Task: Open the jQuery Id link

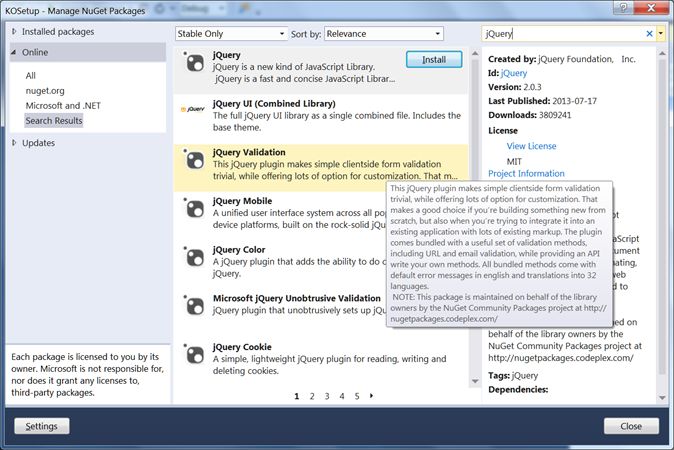Action: (514, 73)
